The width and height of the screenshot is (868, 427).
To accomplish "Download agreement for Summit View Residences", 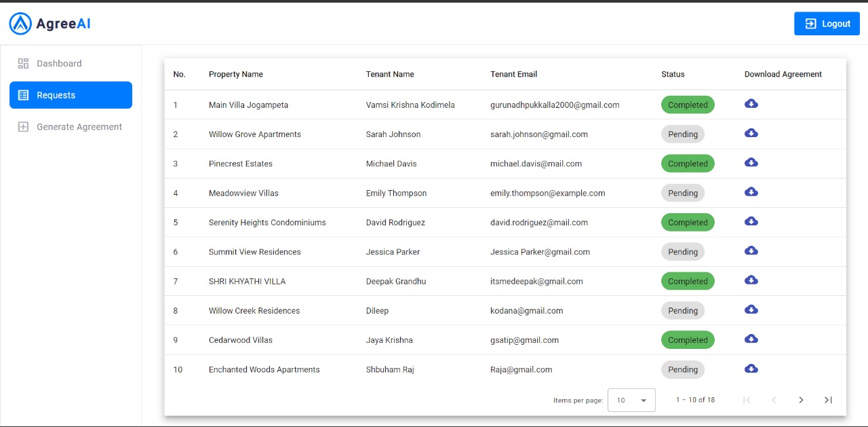I will 751,250.
